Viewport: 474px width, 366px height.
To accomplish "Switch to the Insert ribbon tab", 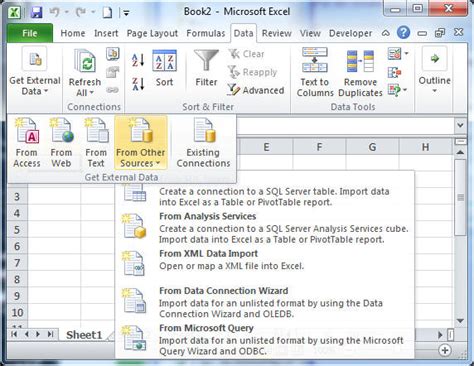I will pos(106,33).
